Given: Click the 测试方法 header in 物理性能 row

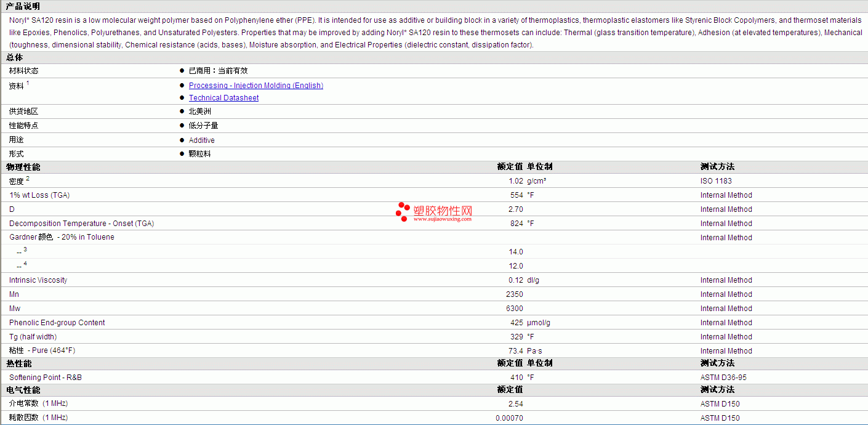Looking at the screenshot, I should (717, 166).
